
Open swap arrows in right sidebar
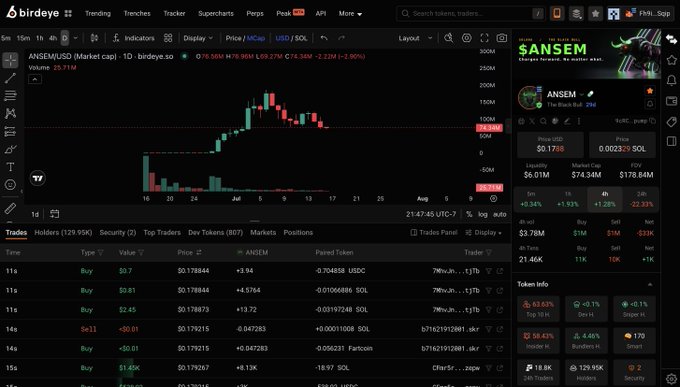tap(671, 40)
